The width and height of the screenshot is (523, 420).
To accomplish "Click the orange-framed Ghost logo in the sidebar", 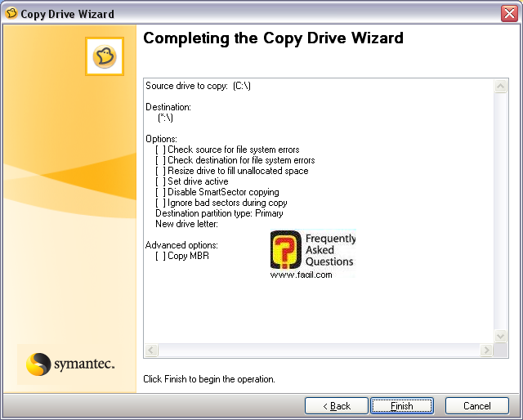I will coord(104,56).
